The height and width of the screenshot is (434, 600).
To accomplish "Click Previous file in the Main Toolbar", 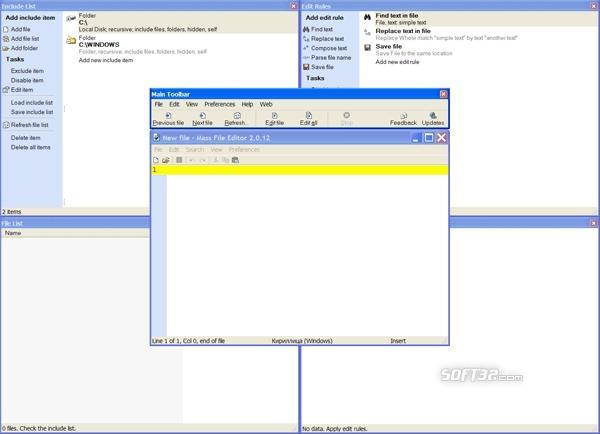I will pos(168,119).
